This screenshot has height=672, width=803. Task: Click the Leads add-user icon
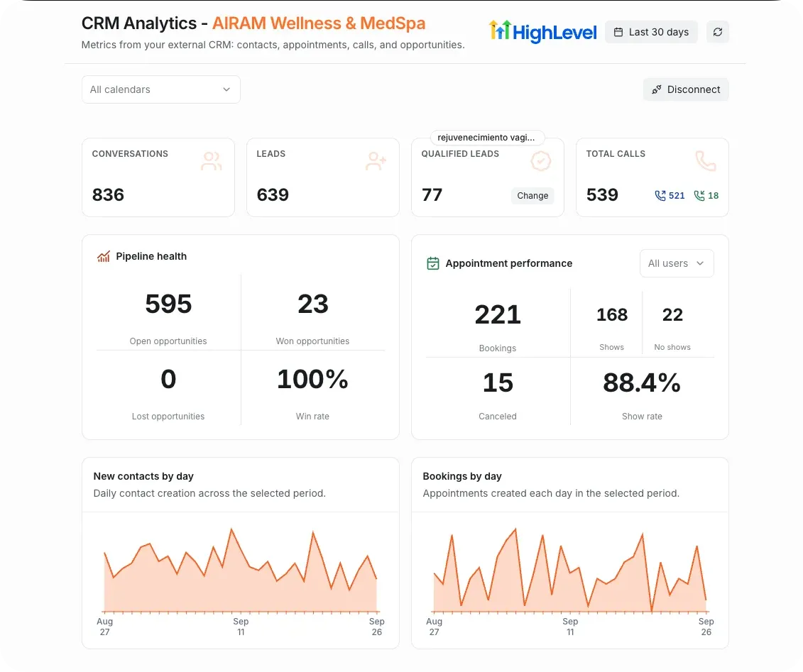[x=376, y=161]
